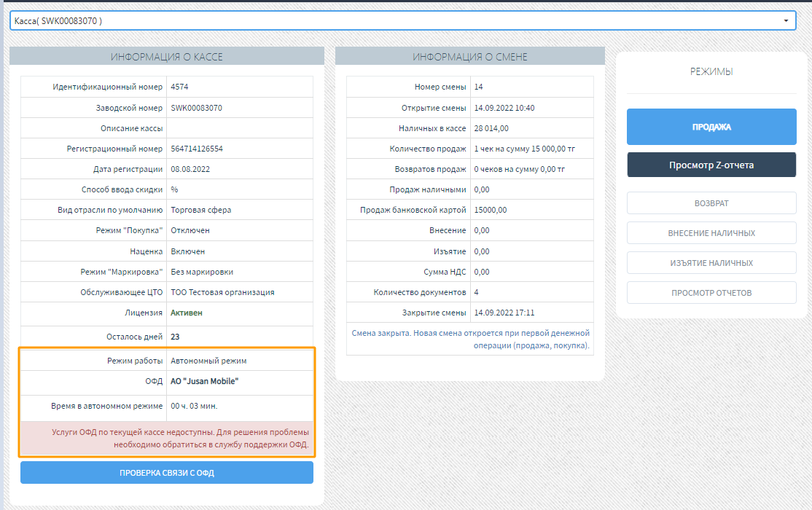
Task: Click the РЕЖИМЫ panel title
Action: pos(711,71)
